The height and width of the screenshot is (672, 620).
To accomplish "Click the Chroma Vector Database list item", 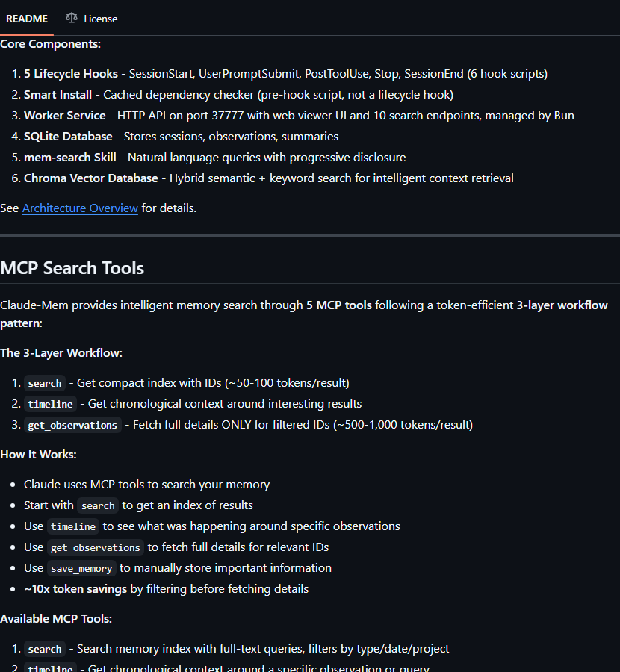I will click(x=268, y=178).
